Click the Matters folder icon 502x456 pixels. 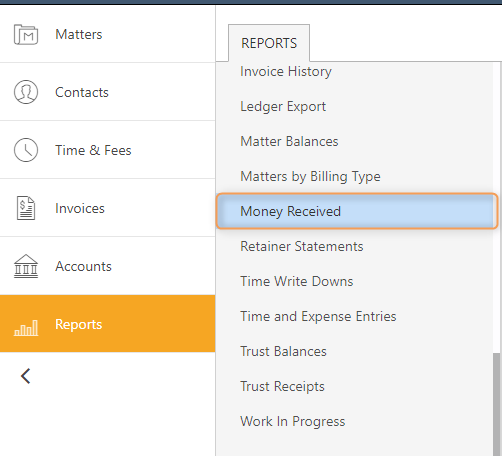tap(26, 34)
